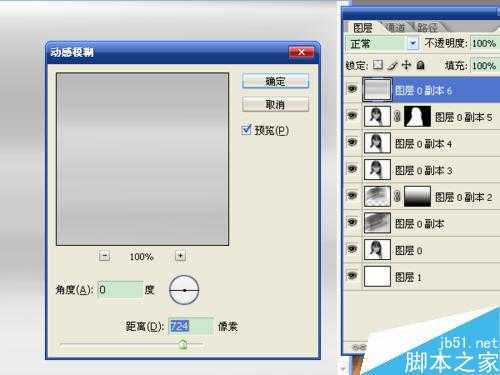Select layer name 图层 0 副本 3
This screenshot has height=375, width=500.
423,170
